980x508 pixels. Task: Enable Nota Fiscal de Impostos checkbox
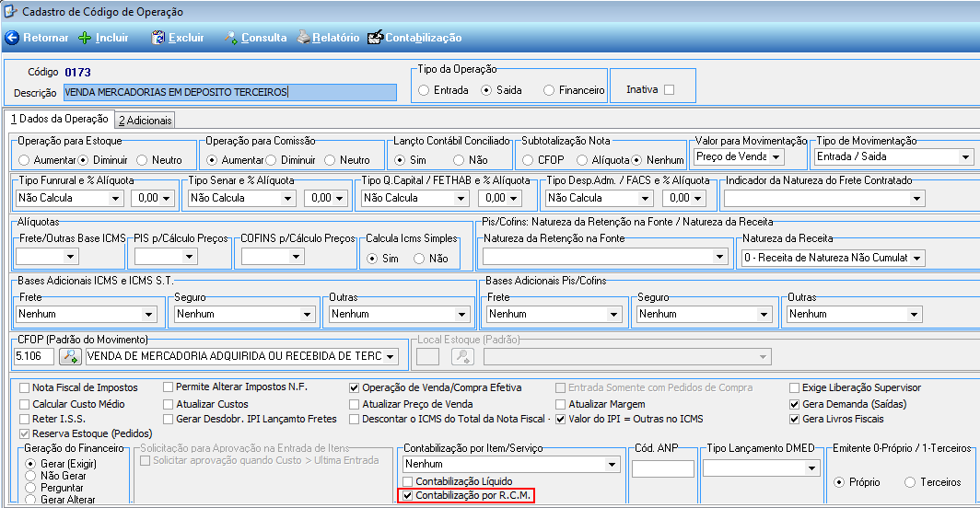coord(24,387)
